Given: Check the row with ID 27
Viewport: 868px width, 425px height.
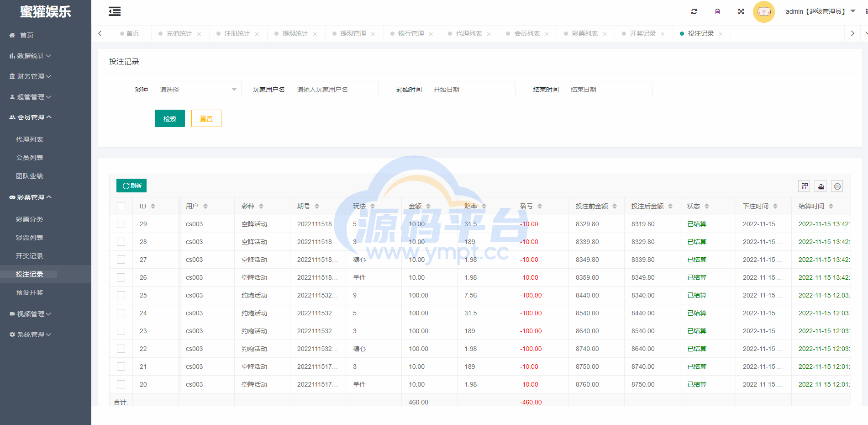Looking at the screenshot, I should point(121,260).
